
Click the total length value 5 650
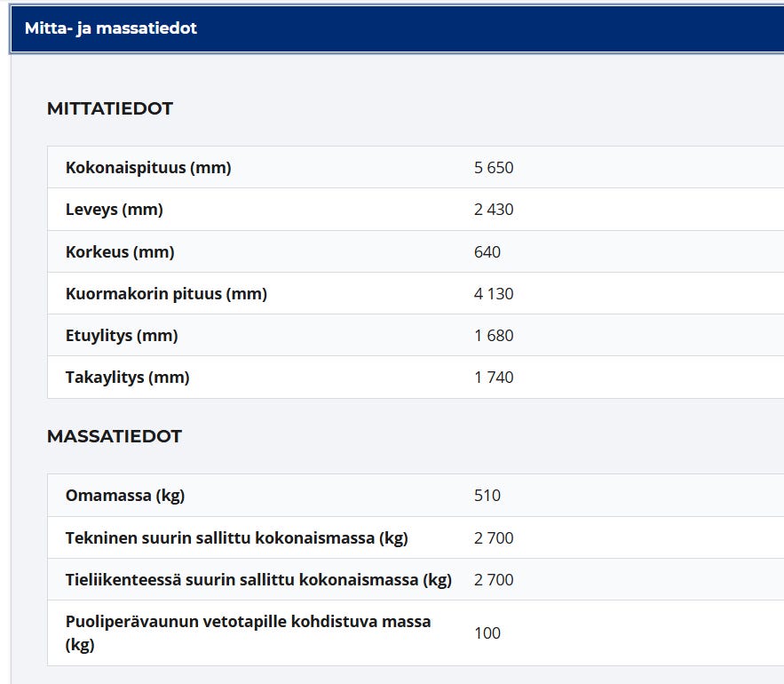coord(494,168)
